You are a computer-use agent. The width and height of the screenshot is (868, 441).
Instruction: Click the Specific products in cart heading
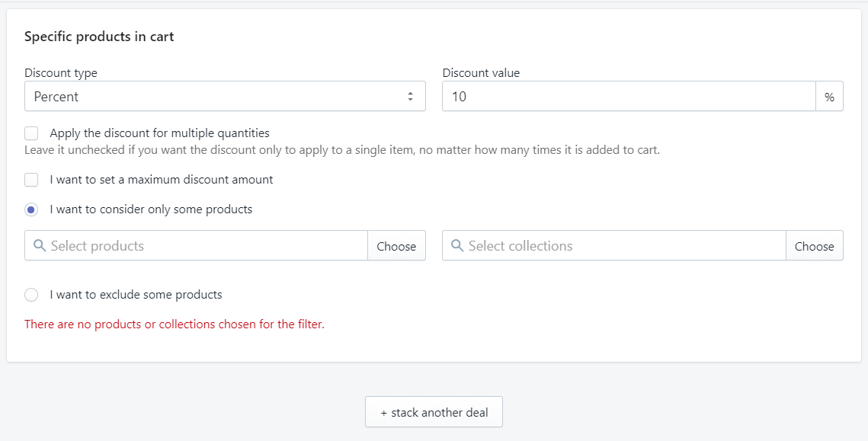[99, 37]
